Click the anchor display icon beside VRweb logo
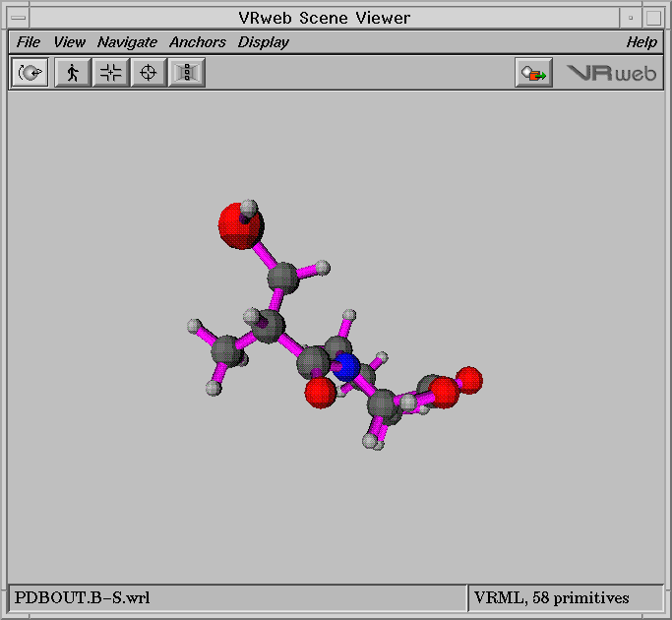Screen dimensions: 672x620 pos(533,73)
